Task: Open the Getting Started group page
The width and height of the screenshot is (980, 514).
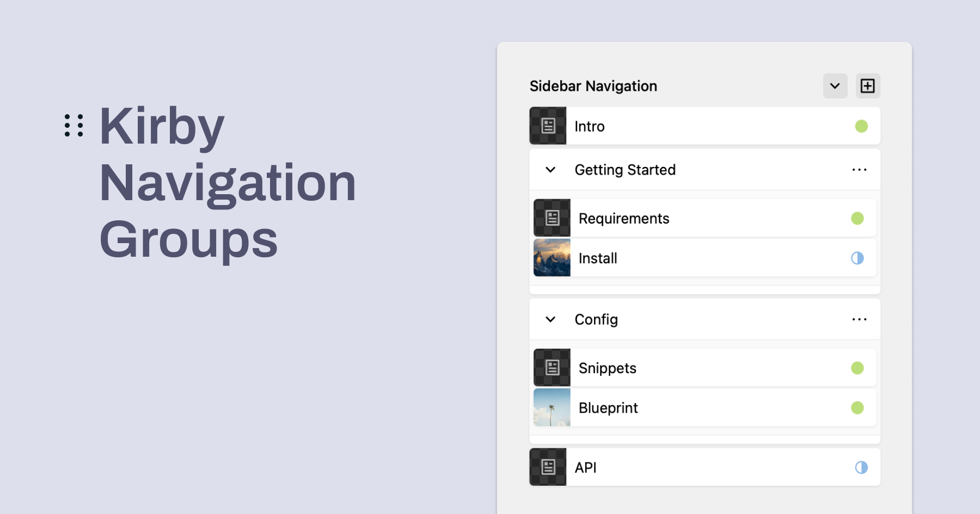Action: 625,169
